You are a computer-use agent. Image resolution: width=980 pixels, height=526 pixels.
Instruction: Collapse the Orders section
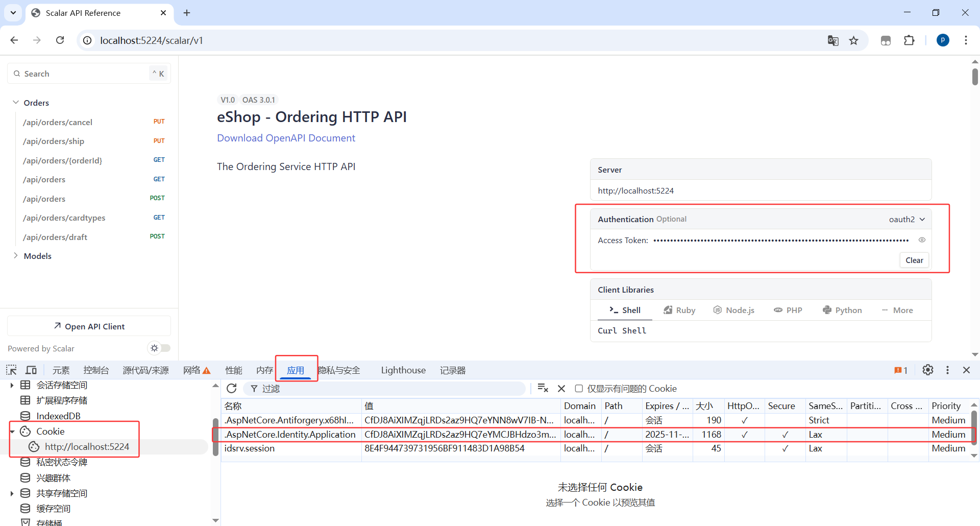coord(16,103)
